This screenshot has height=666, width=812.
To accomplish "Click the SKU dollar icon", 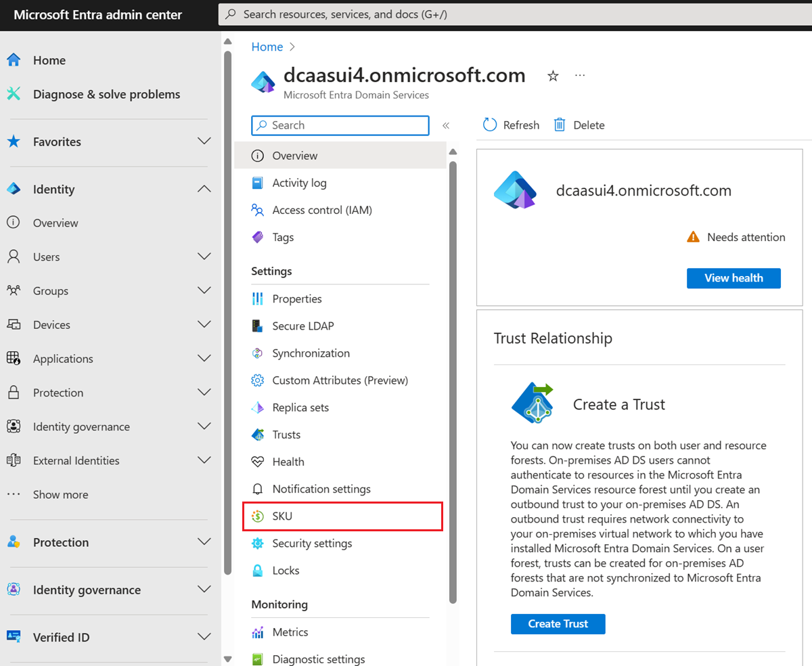I will tap(257, 516).
